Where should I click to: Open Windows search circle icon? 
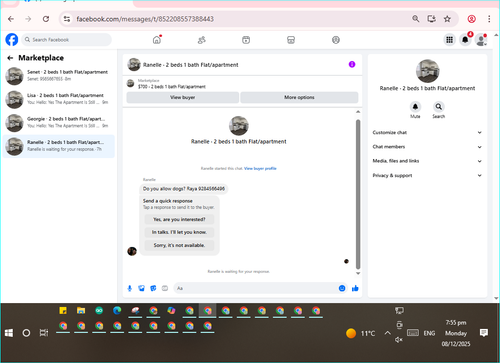click(26, 333)
